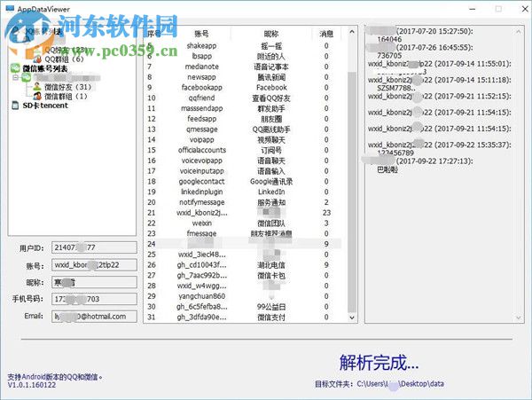Viewport: 532px width, 400px height.
Task: Select the 微信账号列表 tree node
Action: [45, 68]
